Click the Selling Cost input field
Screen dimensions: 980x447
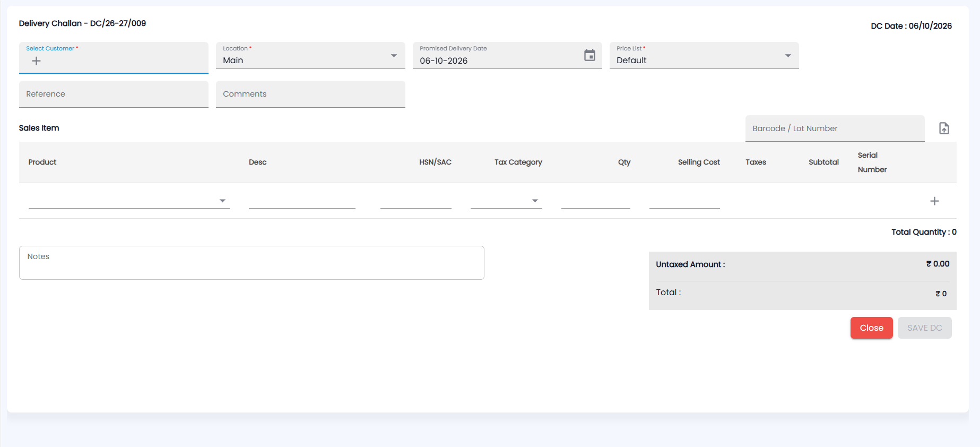(x=684, y=200)
